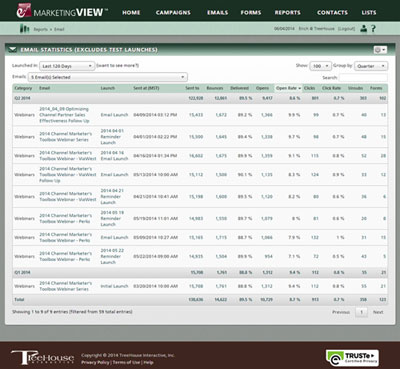
Task: Open the Help footer link
Action: [x=149, y=362]
